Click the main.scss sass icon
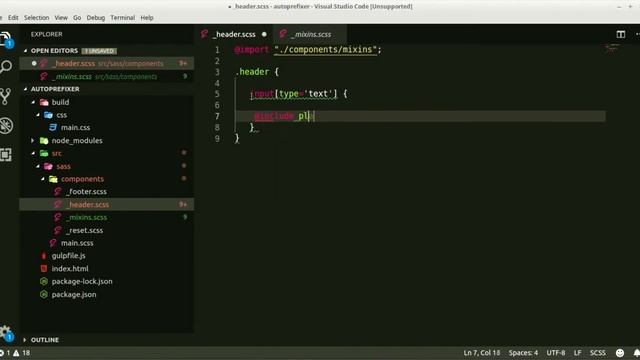Image resolution: width=640 pixels, height=360 pixels. [53, 243]
